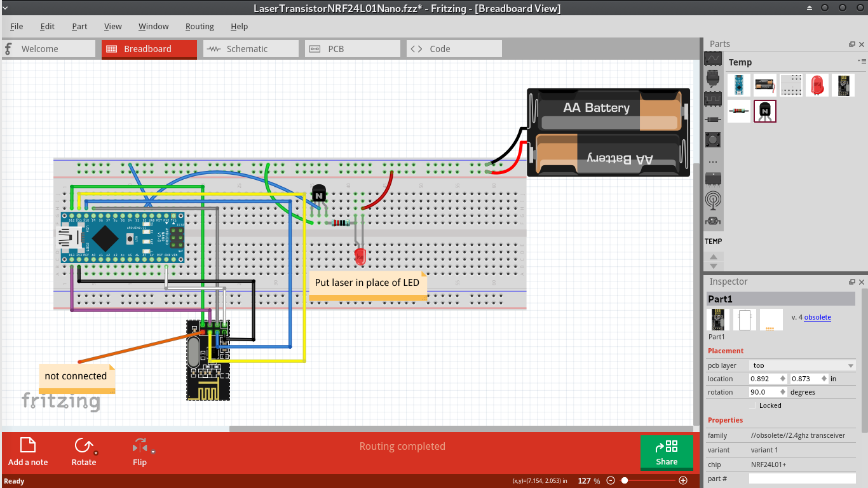This screenshot has height=488, width=868.
Task: Click the Add a note tool
Action: click(x=28, y=452)
